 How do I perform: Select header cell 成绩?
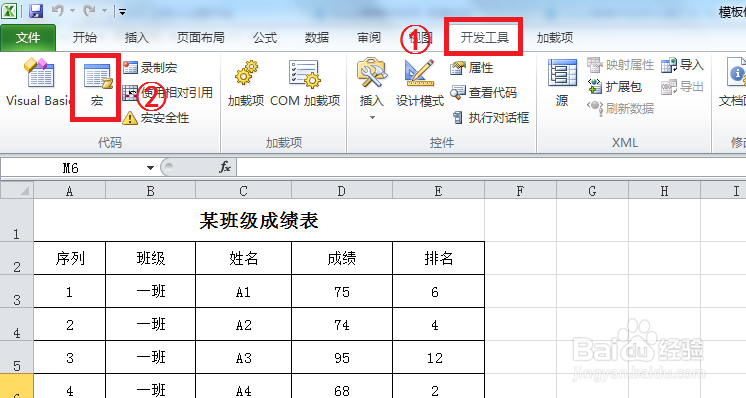(x=342, y=258)
